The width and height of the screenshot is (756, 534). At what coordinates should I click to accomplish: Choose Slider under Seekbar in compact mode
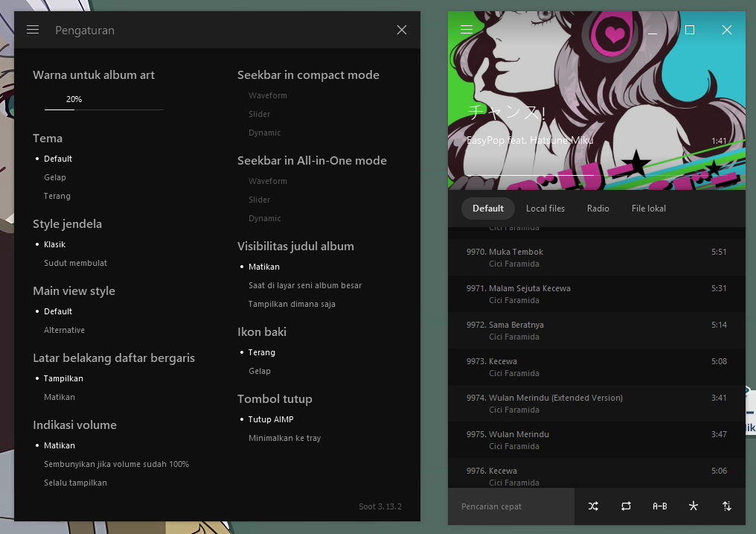[x=259, y=115]
